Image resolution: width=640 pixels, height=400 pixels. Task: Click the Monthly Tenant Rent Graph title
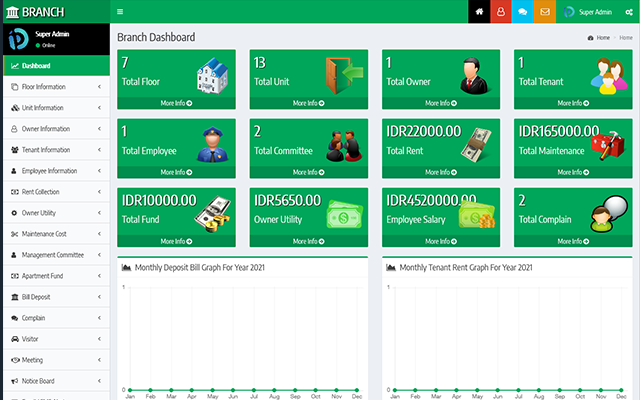pyautogui.click(x=466, y=267)
